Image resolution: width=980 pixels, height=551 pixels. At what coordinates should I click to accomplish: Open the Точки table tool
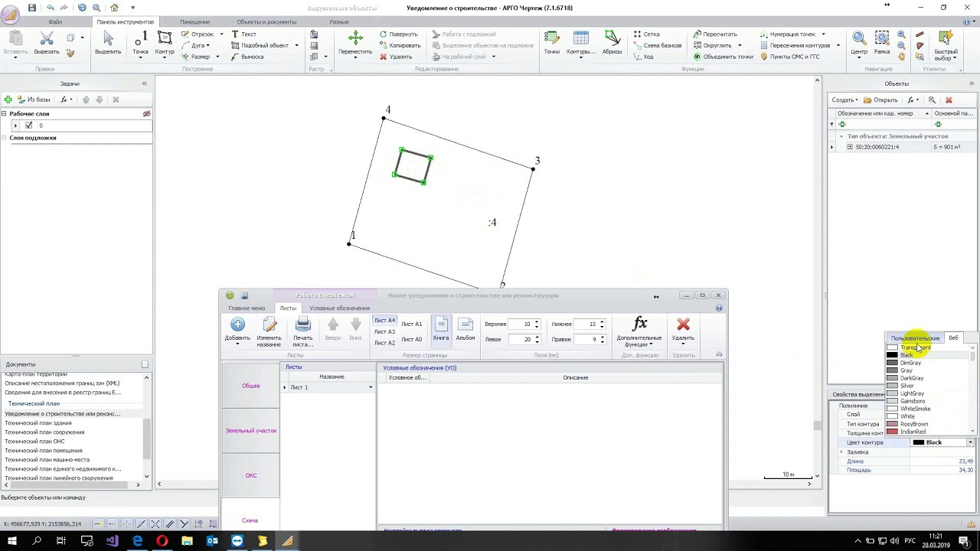[552, 43]
